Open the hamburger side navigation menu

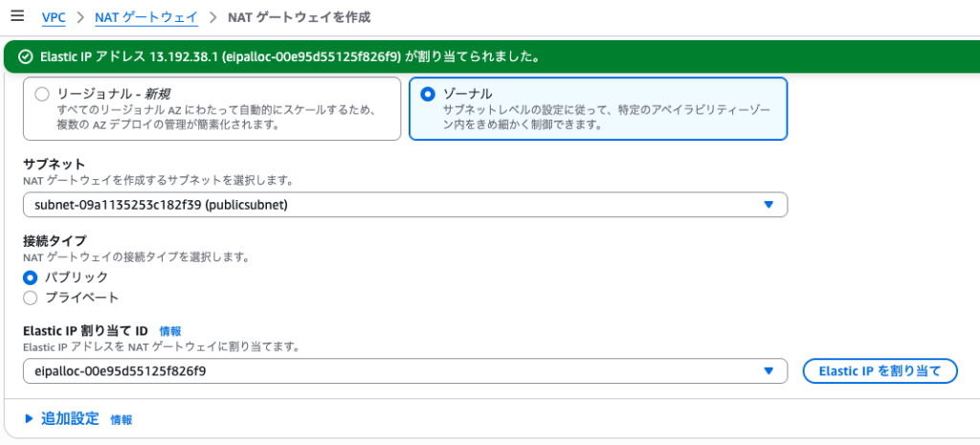point(15,17)
